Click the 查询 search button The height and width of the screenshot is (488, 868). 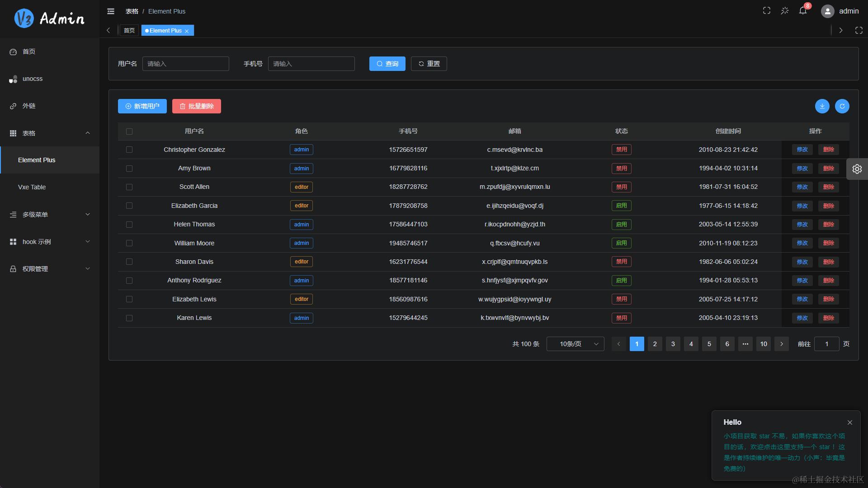(387, 64)
